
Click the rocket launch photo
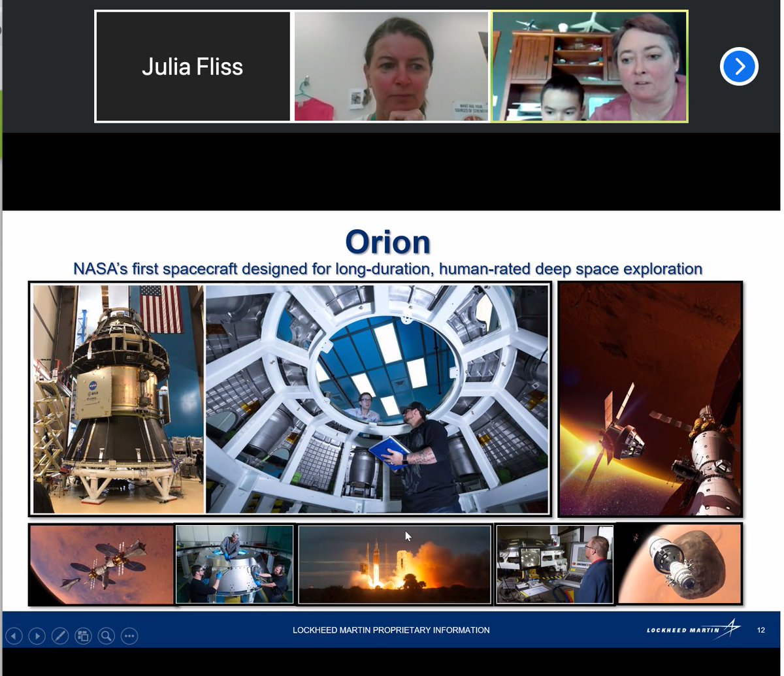pyautogui.click(x=394, y=564)
